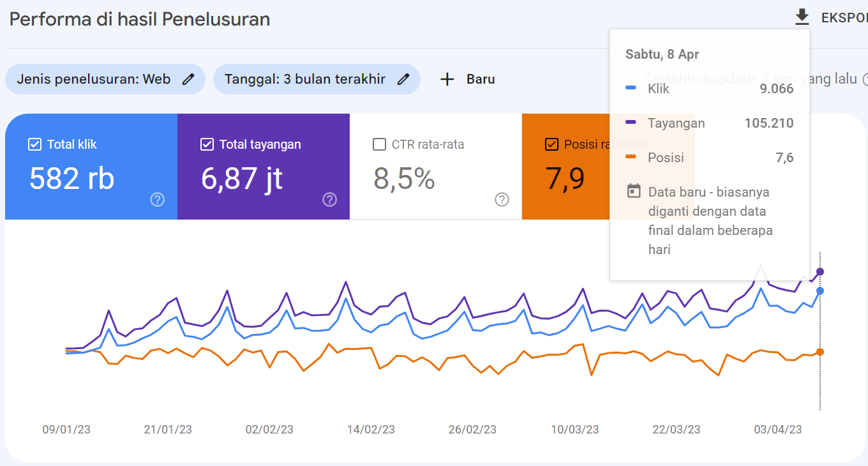Click the 02/02/23 axis date label
Screen dimensions: 868x466
269,430
